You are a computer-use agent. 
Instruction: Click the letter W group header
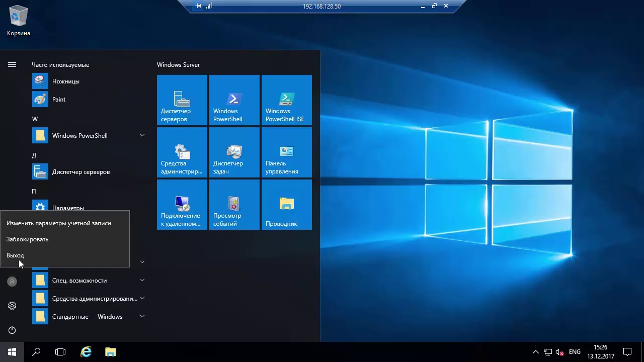coord(35,119)
